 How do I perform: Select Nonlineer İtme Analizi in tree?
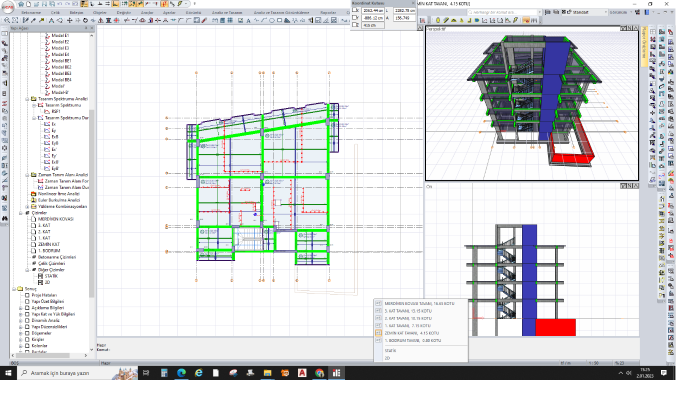click(x=58, y=194)
